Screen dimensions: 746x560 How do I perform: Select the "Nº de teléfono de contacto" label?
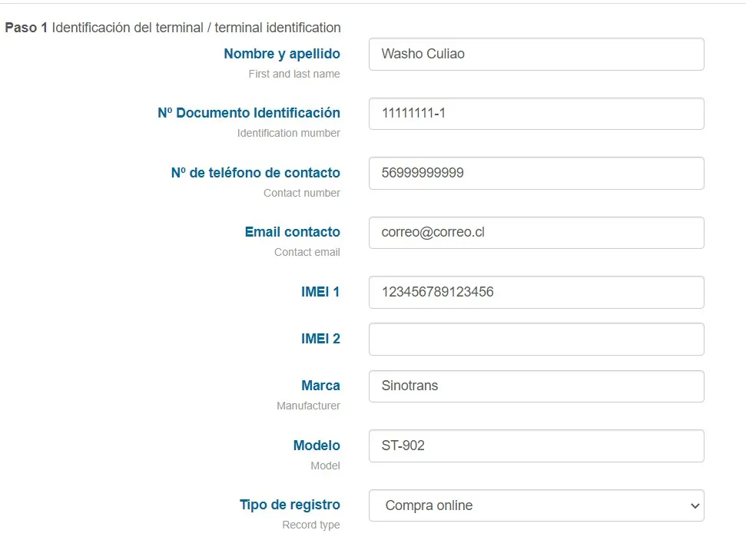tap(255, 173)
